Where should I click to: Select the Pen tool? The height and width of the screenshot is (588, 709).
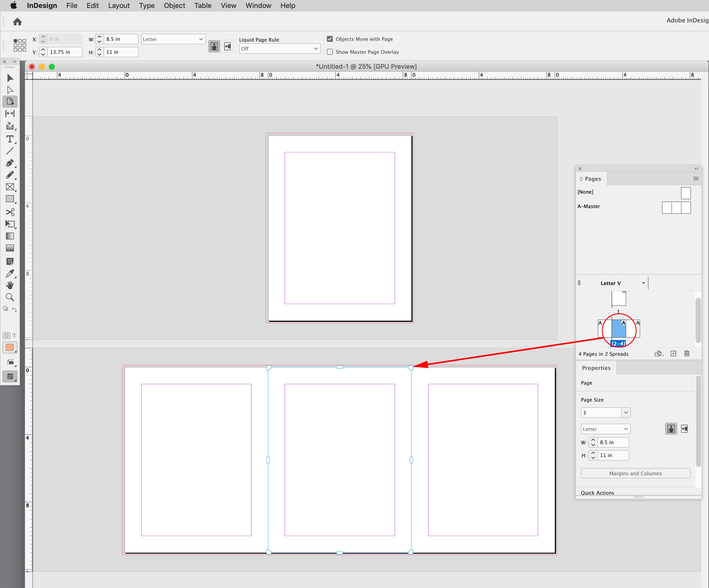point(10,163)
